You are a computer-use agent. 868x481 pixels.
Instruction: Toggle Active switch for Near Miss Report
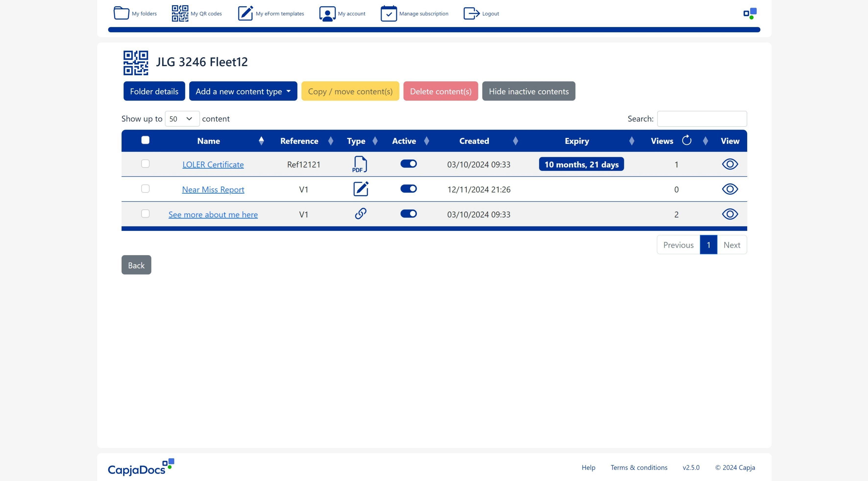point(408,189)
